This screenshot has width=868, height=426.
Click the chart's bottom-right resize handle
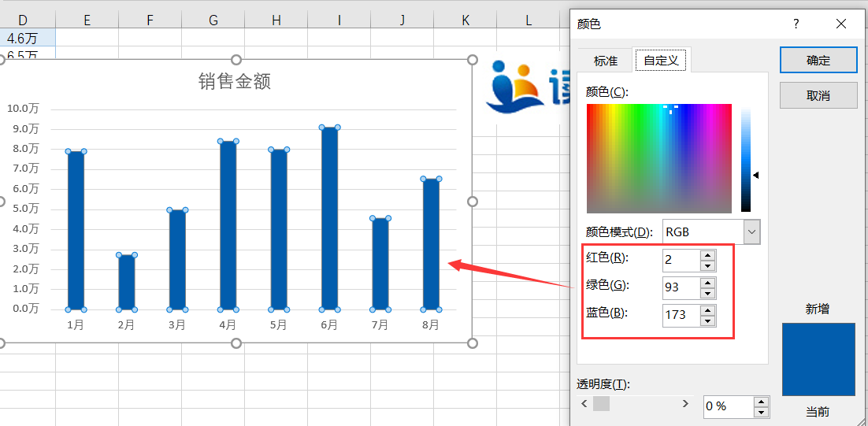[x=473, y=343]
